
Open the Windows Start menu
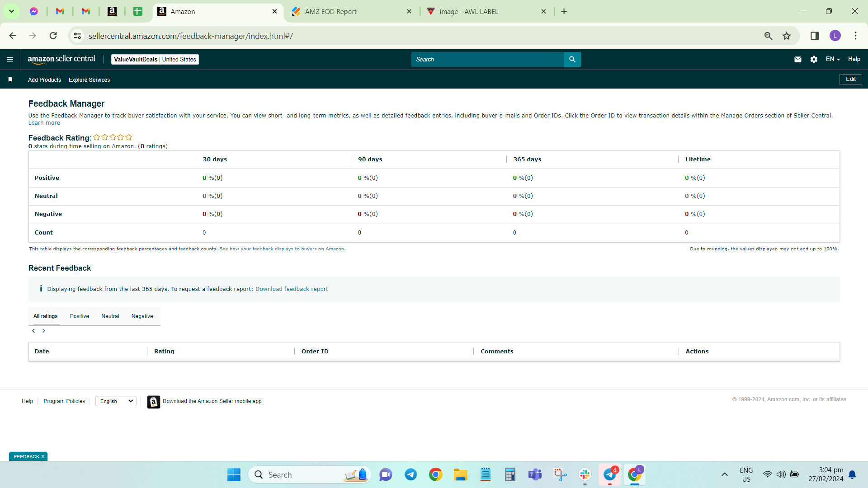click(234, 475)
